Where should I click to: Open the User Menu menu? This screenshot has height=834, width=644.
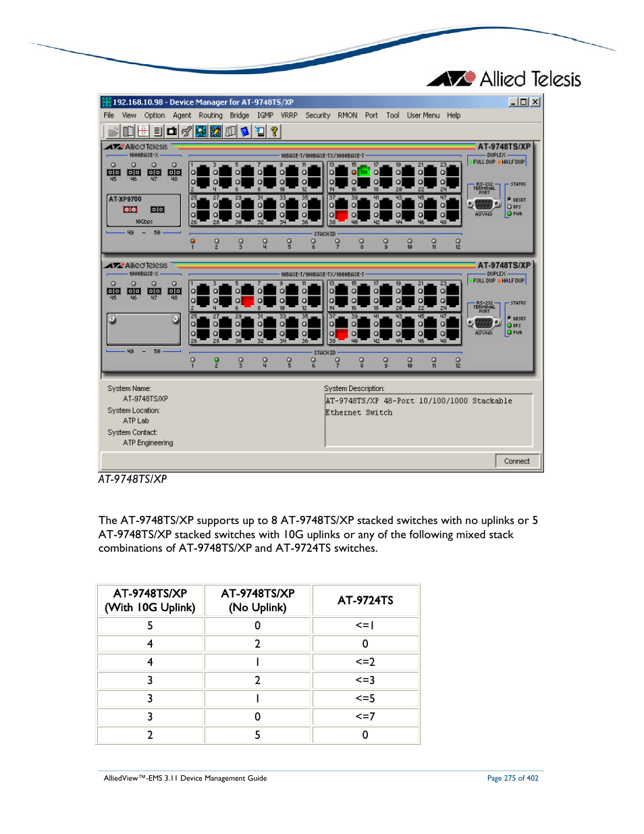[423, 115]
